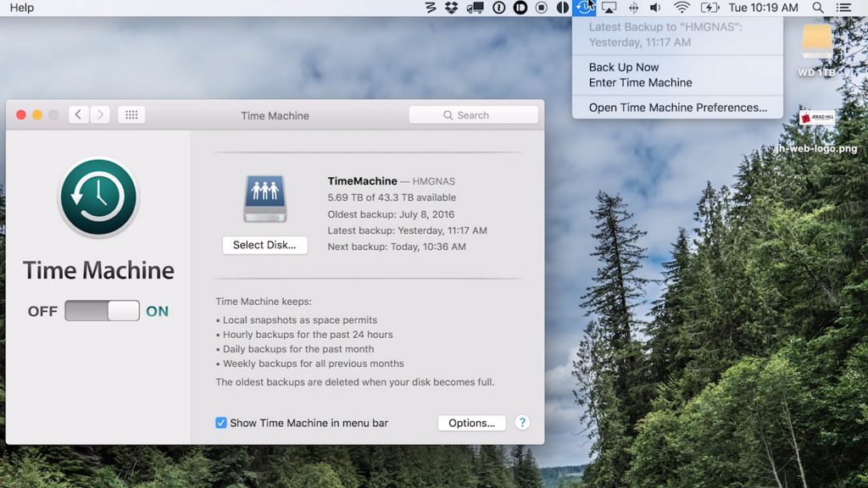Click the bold D circle menu bar icon

tap(520, 8)
